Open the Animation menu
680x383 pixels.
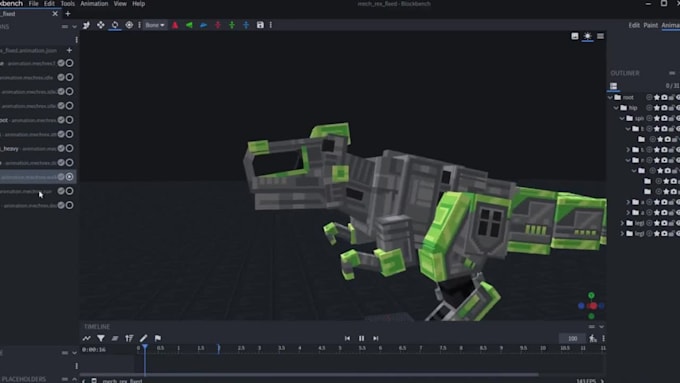tap(94, 3)
